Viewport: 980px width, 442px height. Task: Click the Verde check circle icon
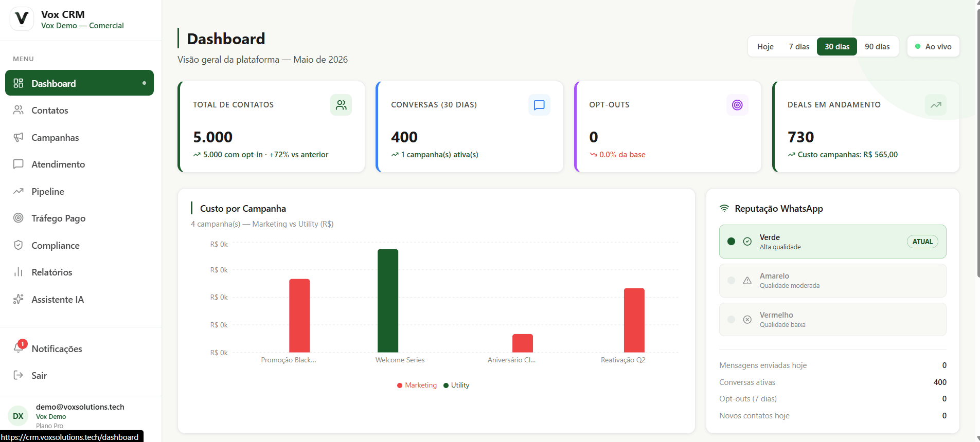[747, 242]
